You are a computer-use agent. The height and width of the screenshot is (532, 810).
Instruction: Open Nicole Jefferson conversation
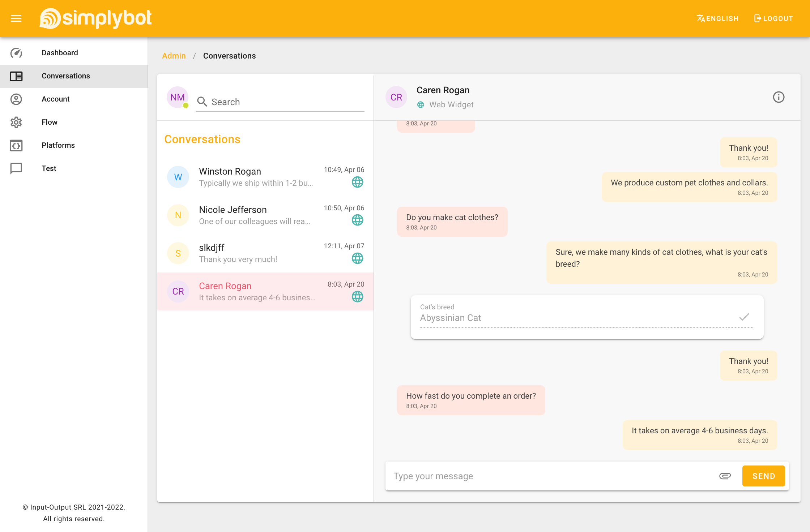click(x=265, y=215)
